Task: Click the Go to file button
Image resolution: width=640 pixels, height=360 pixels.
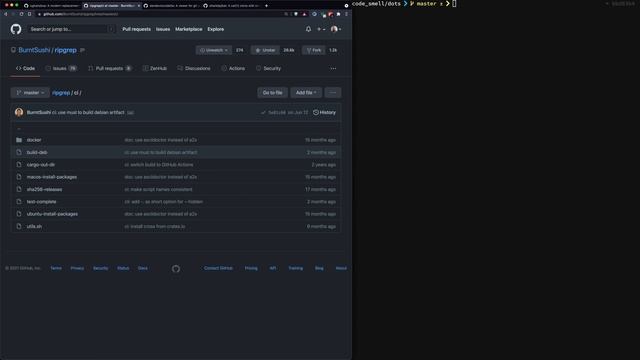Action: (x=272, y=93)
